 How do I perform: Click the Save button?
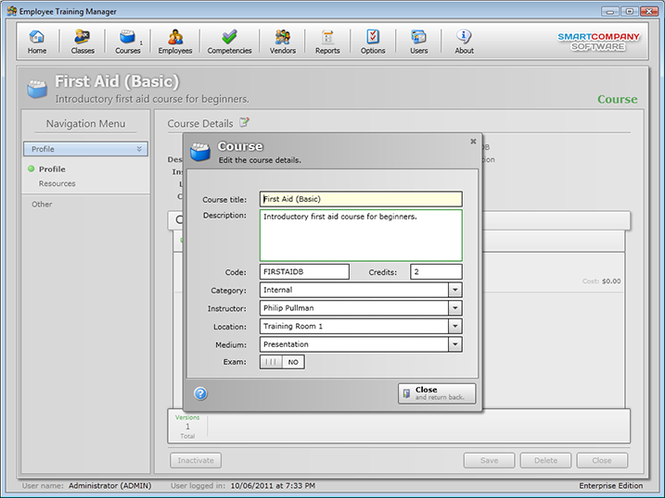(489, 460)
